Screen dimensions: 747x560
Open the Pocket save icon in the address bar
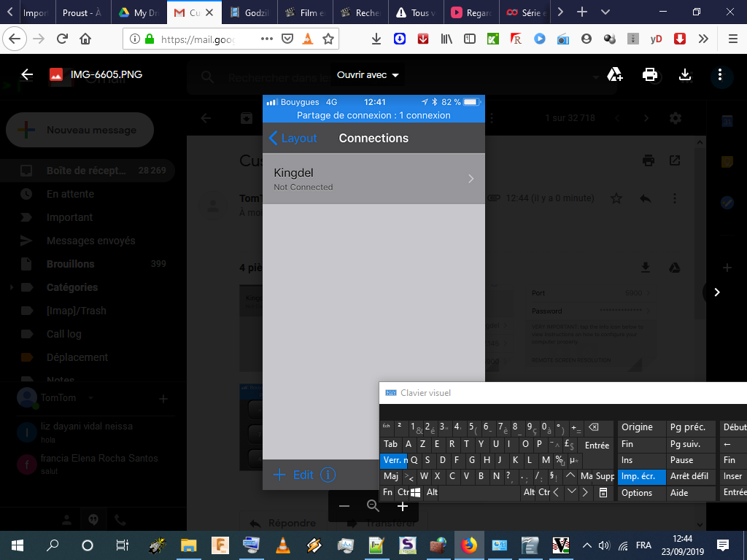tap(287, 39)
